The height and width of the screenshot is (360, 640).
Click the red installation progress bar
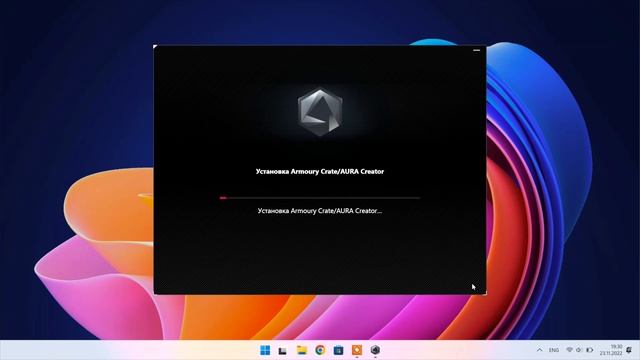pos(320,198)
